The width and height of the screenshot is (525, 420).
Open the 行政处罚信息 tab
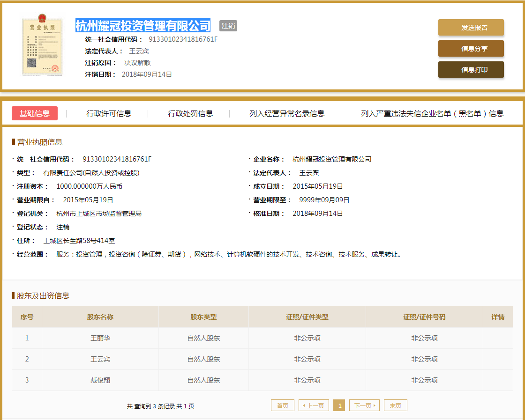(190, 113)
